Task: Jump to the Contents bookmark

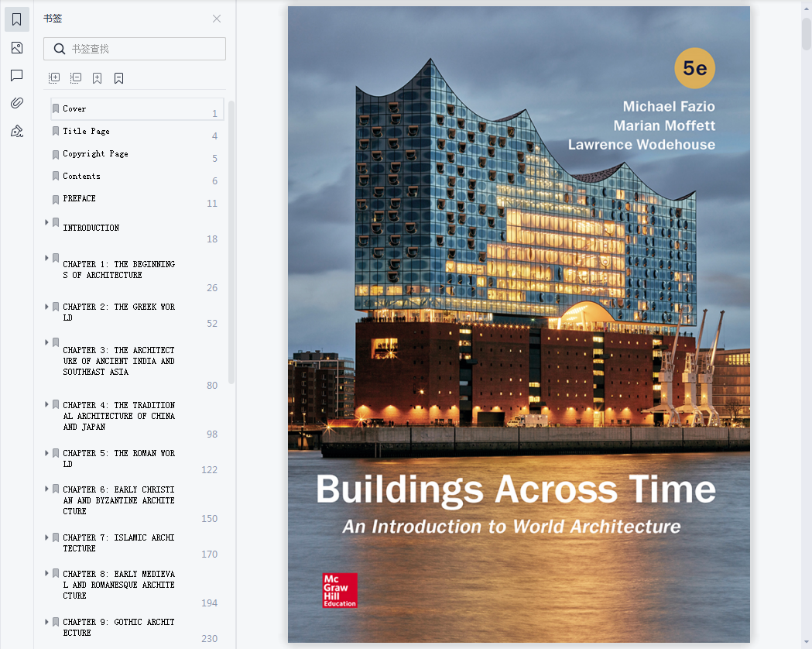Action: pos(81,177)
